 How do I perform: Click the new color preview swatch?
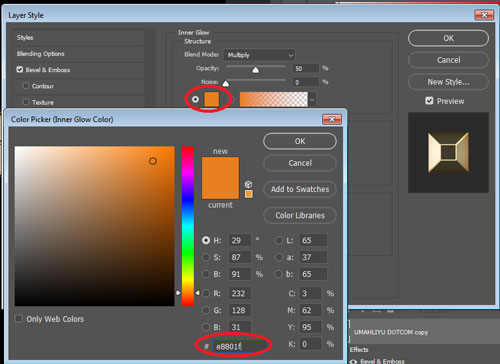coord(220,167)
